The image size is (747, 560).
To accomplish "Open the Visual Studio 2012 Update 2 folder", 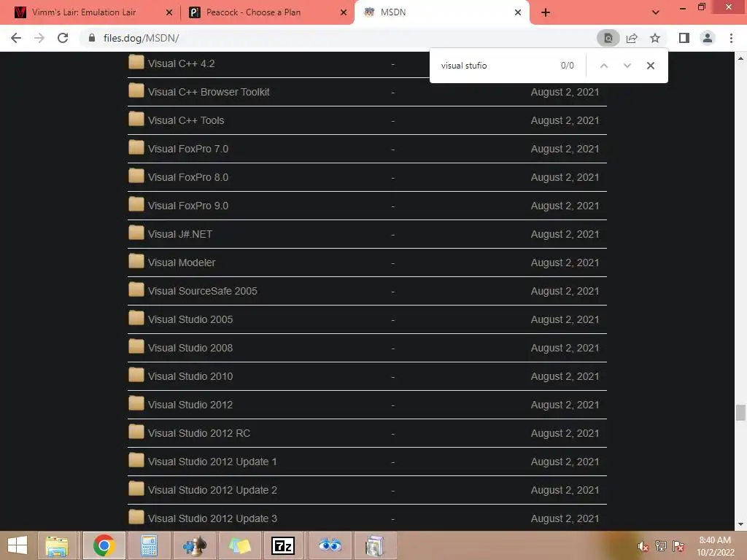I will (x=212, y=490).
